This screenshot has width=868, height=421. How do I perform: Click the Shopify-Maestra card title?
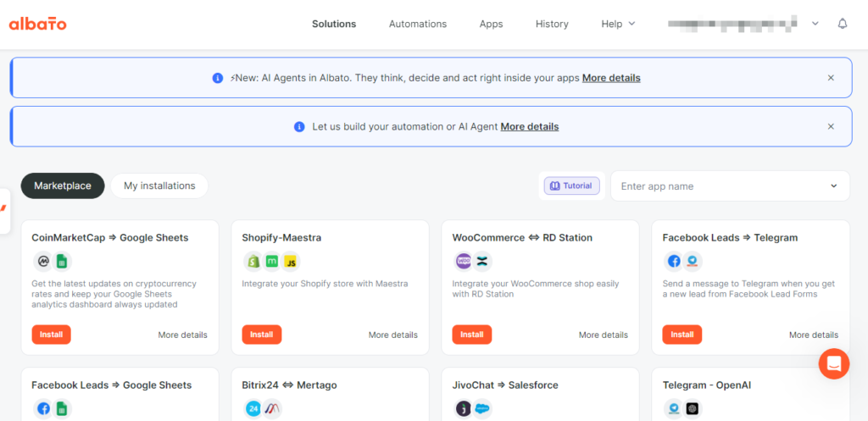[281, 238]
